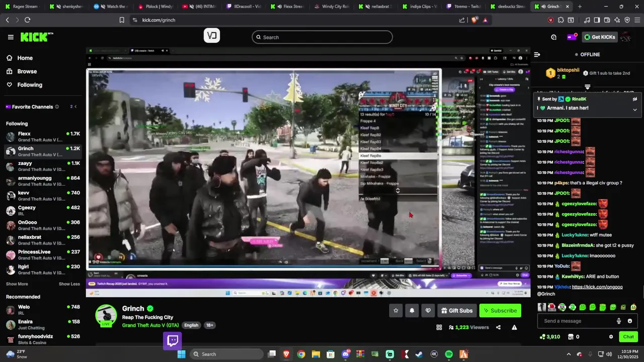Switch to the deebuckz Stream tab
Image resolution: width=644 pixels, height=362 pixels.
point(508,7)
